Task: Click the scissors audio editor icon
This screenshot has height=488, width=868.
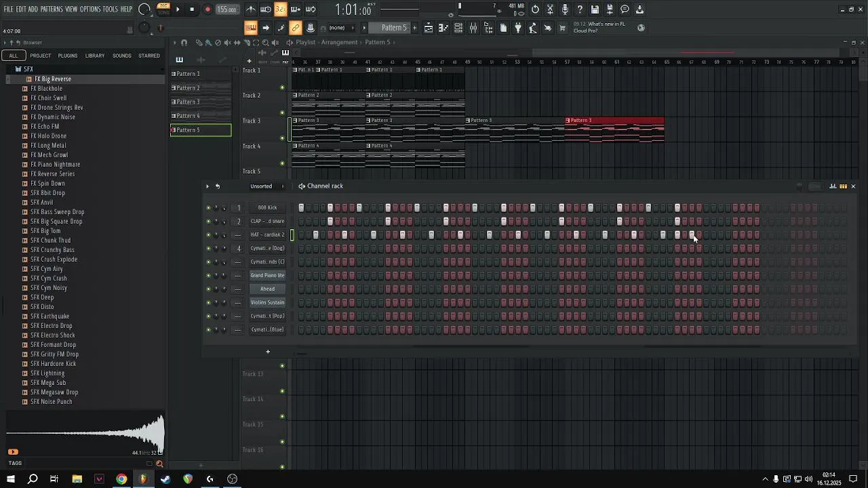Action: click(550, 9)
